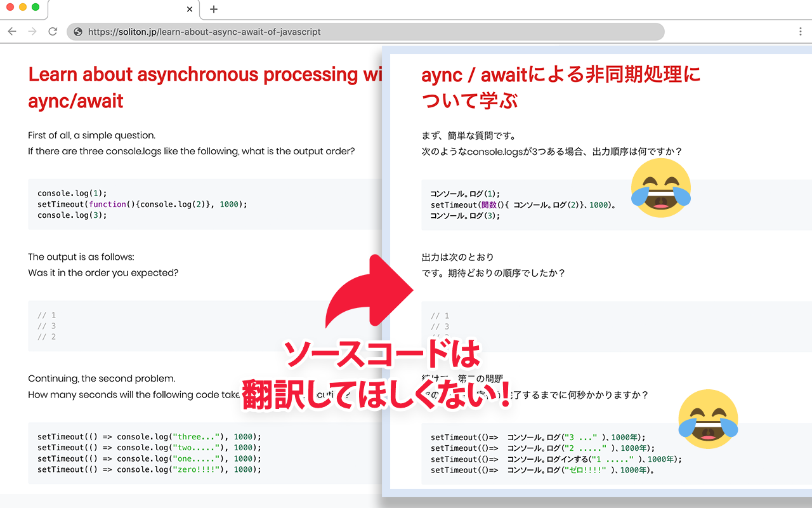
Task: Click the comment '// 3' in English code block
Action: [x=47, y=326]
